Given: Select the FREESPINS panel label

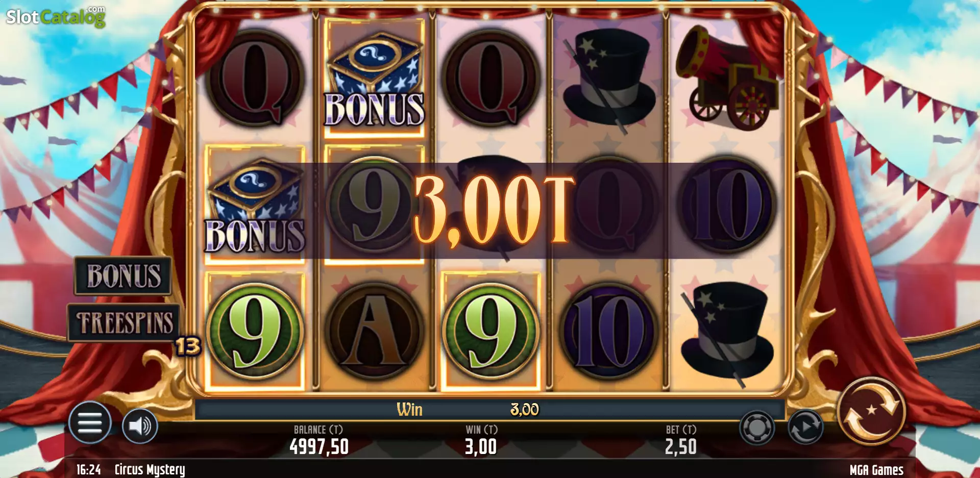Looking at the screenshot, I should tap(124, 322).
